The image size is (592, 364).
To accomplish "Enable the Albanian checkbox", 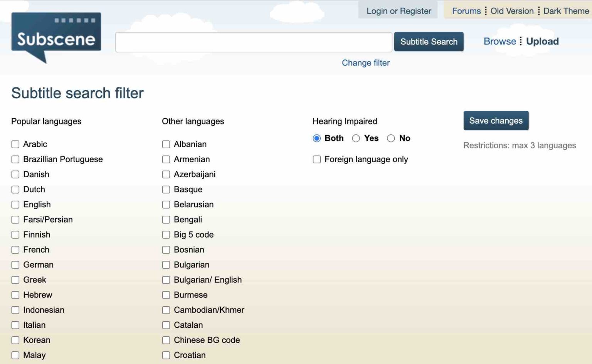I will [166, 144].
